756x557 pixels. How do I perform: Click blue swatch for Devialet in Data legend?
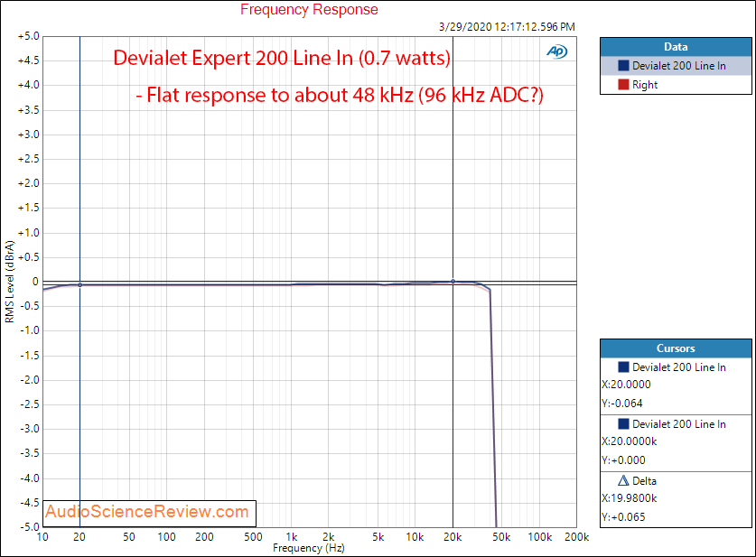pyautogui.click(x=623, y=66)
